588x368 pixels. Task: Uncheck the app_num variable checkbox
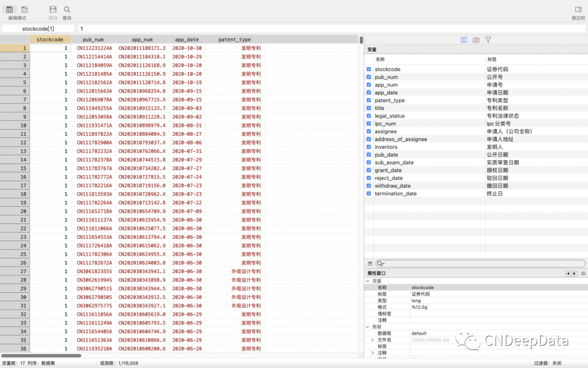pos(369,85)
